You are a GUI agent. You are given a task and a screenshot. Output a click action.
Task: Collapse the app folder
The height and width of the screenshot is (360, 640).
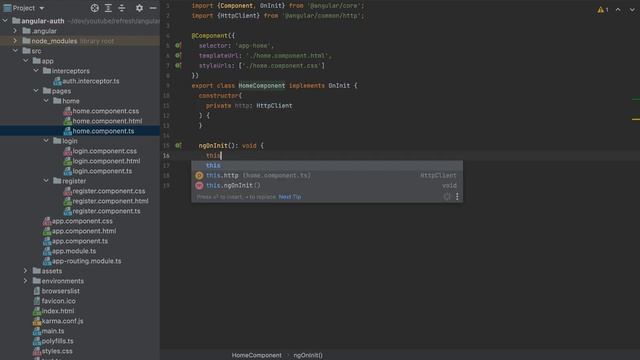(x=26, y=61)
